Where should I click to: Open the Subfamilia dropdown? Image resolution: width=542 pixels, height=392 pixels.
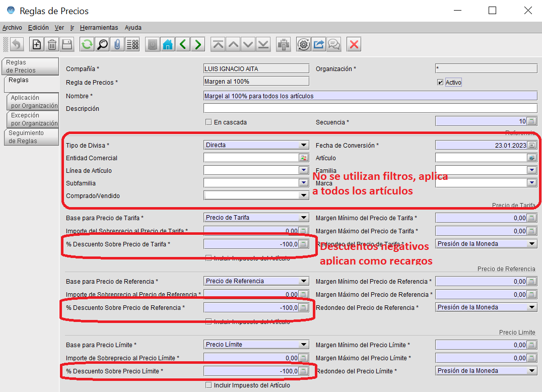(x=304, y=183)
